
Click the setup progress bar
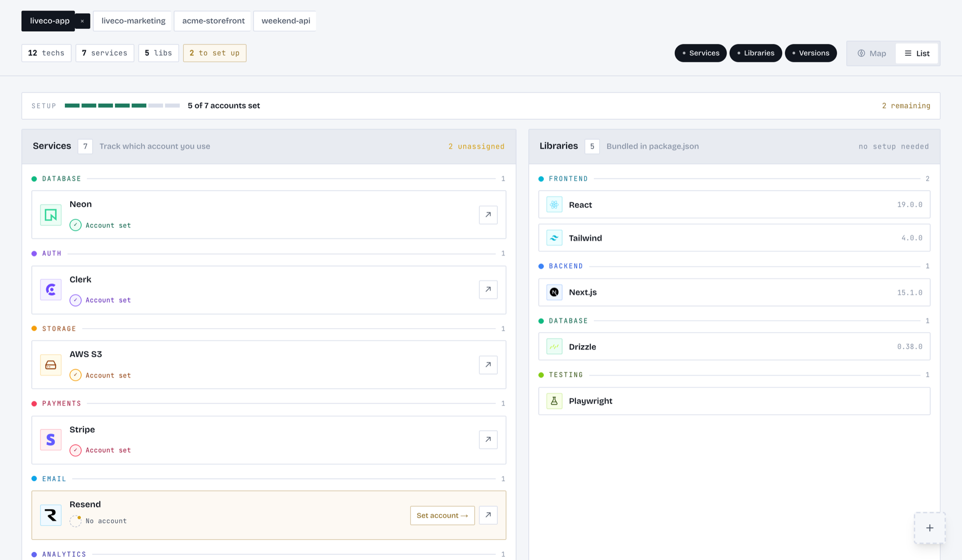122,105
